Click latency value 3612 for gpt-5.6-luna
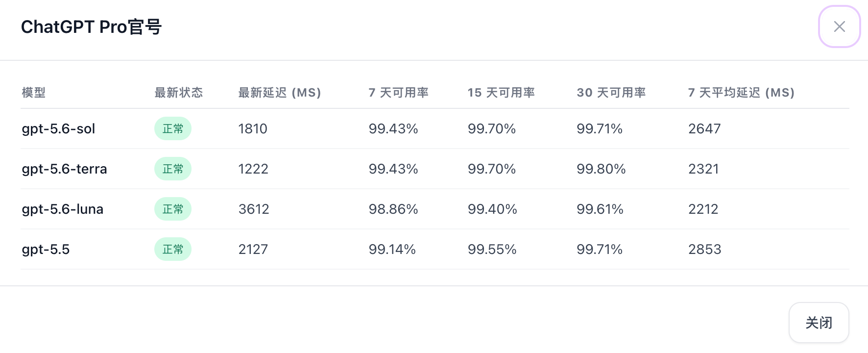 (x=254, y=209)
